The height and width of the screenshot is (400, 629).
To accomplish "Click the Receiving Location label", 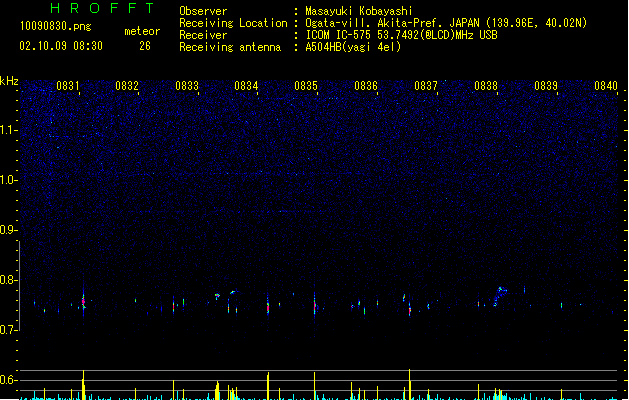I will (x=233, y=23).
